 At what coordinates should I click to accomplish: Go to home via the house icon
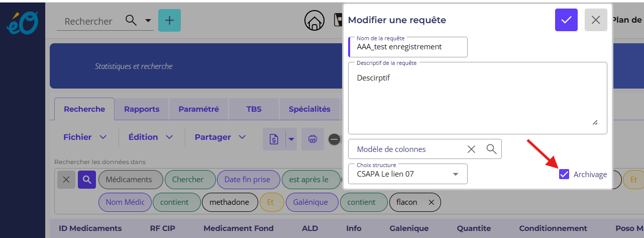(x=314, y=21)
